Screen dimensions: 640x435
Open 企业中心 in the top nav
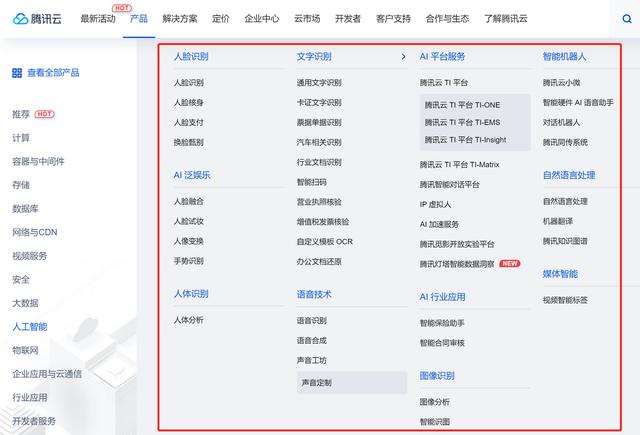click(262, 19)
